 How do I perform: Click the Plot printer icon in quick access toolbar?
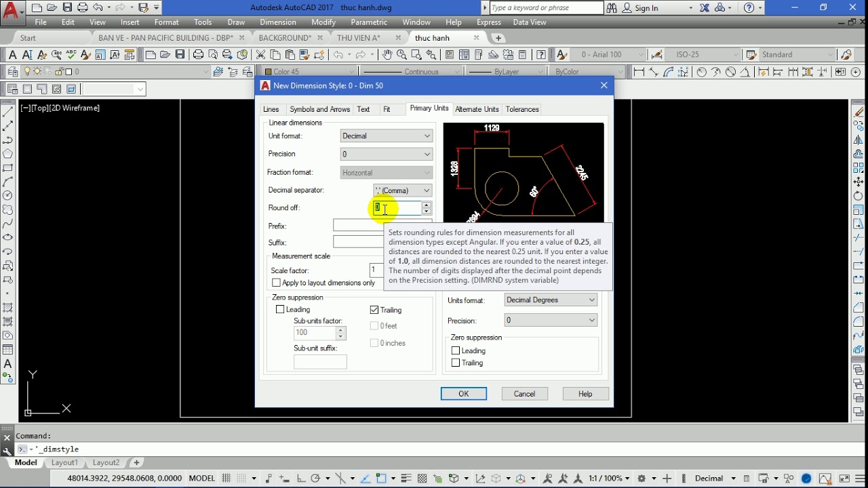coord(83,8)
